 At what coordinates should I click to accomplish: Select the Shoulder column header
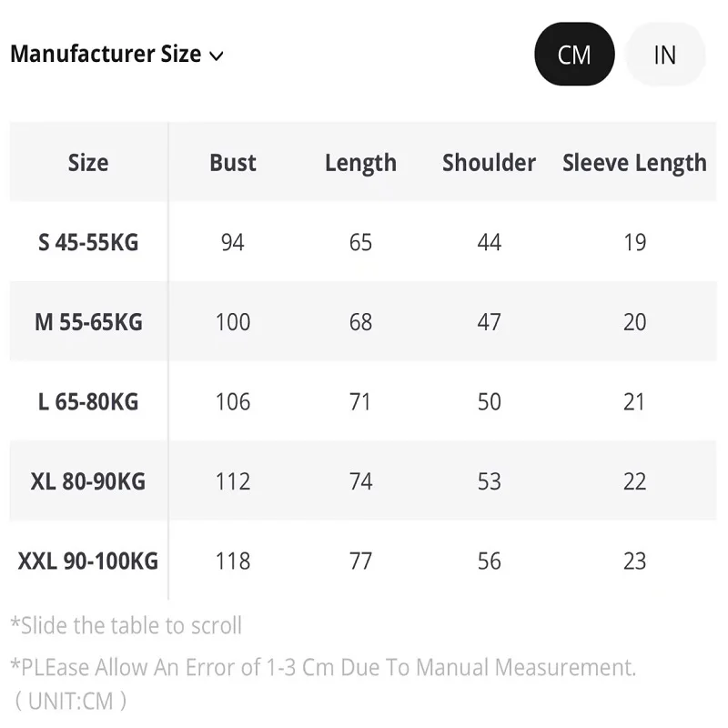(489, 163)
